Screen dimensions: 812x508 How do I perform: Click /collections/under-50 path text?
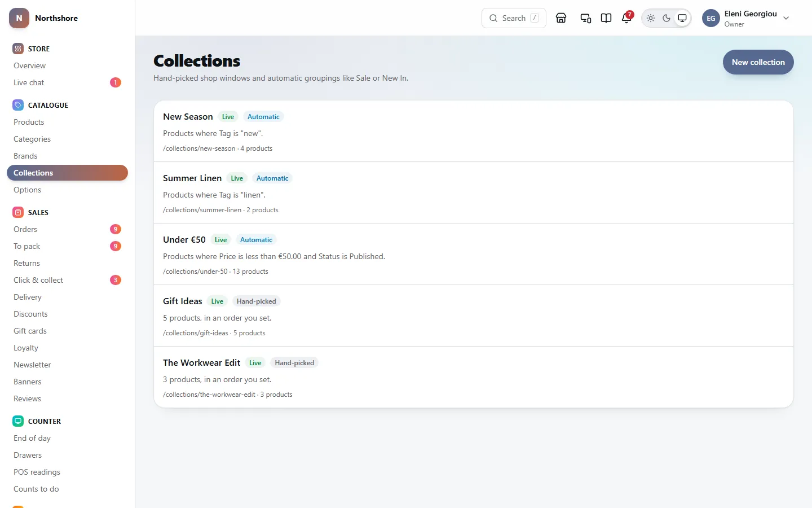[x=195, y=271]
